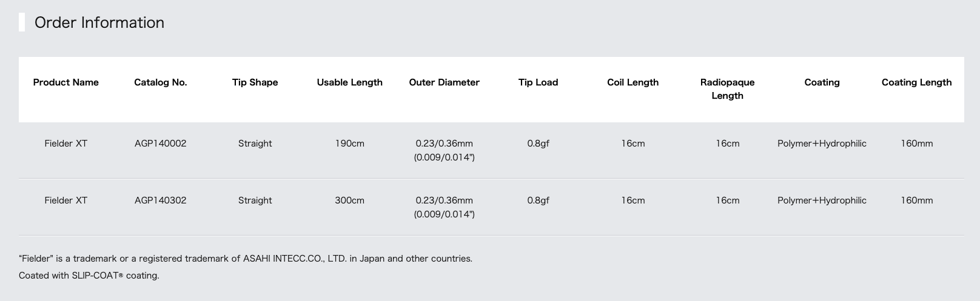Select the 300cm usable length cell
This screenshot has height=301, width=980.
point(349,200)
